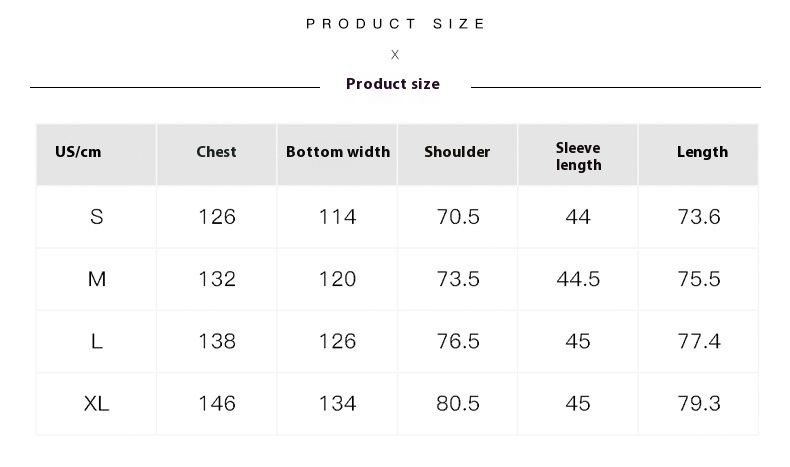Screen dimensions: 790x467
Task: Click the sleeve length value 44.5
Action: 578,279
